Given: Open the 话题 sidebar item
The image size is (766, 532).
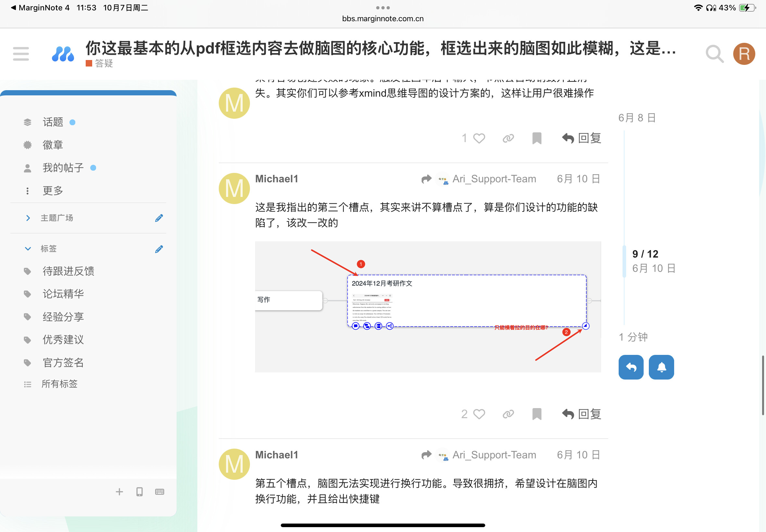Looking at the screenshot, I should (52, 122).
